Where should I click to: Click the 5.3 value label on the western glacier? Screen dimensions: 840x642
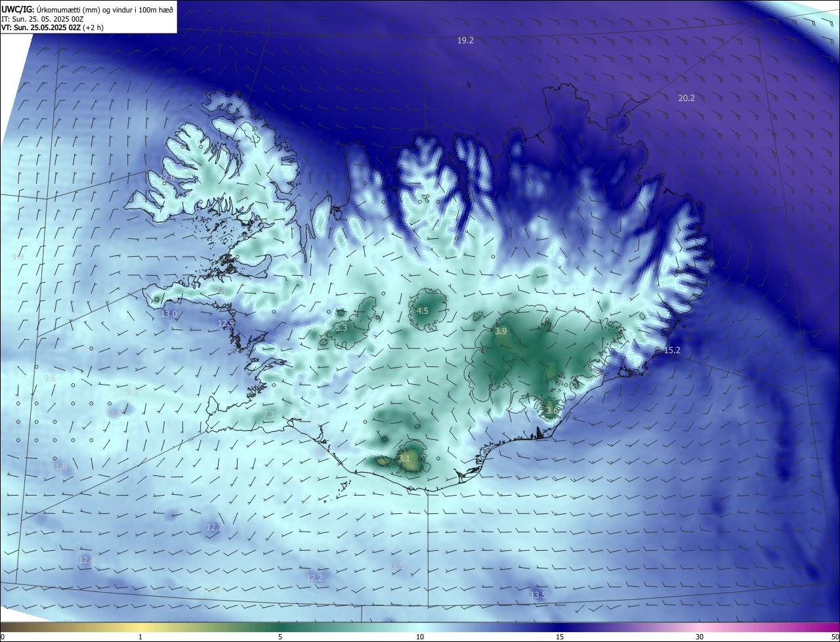(x=341, y=328)
